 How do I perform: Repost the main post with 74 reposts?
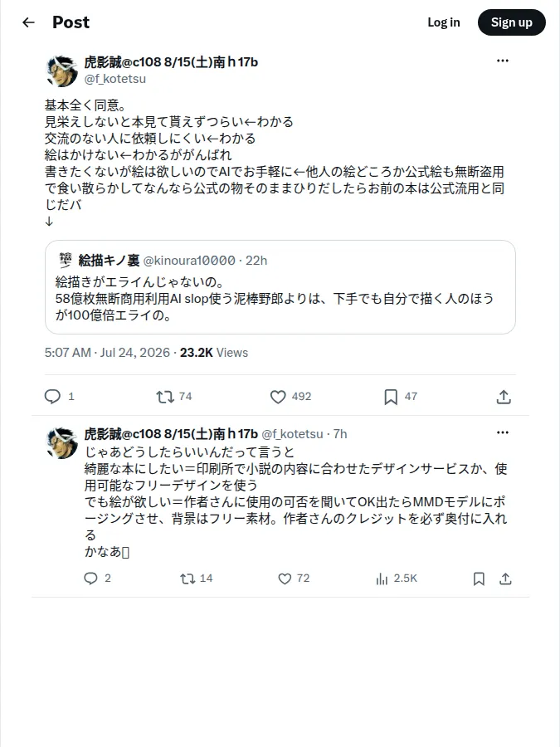coord(165,397)
